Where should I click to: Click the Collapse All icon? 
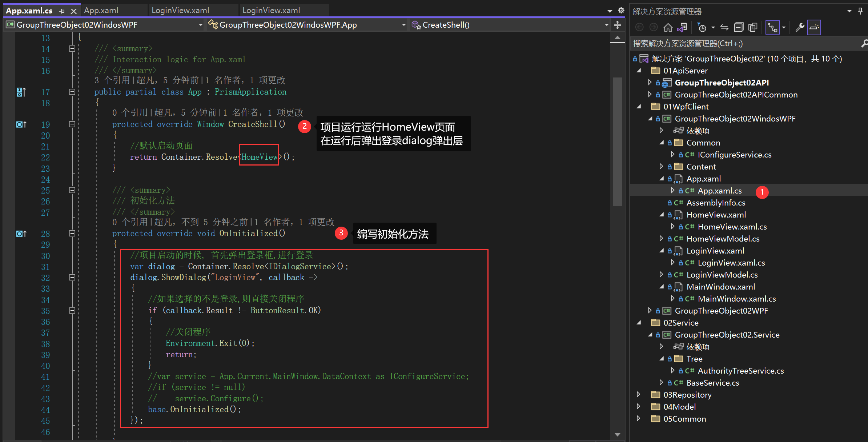[x=739, y=28]
